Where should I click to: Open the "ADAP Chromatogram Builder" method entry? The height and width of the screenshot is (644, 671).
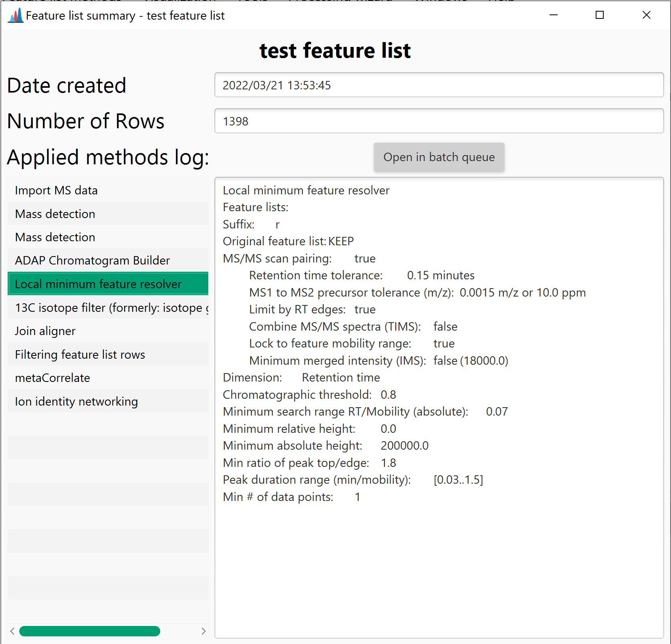pyautogui.click(x=92, y=260)
